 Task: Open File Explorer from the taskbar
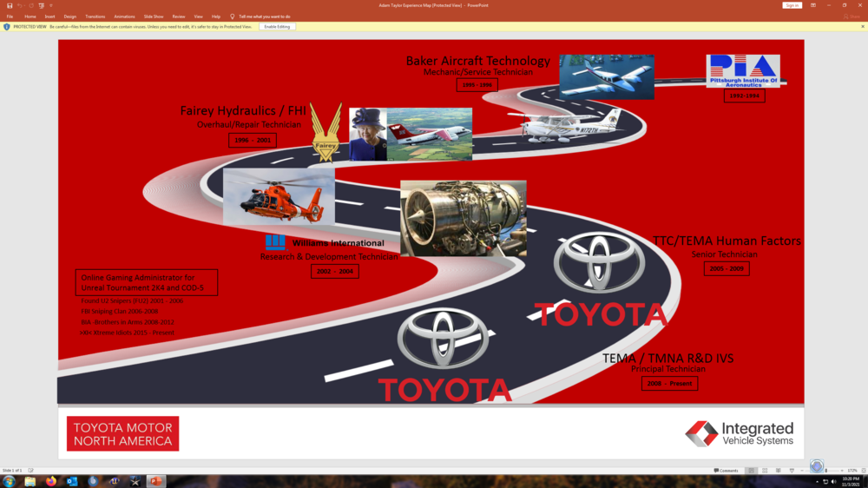(x=30, y=481)
